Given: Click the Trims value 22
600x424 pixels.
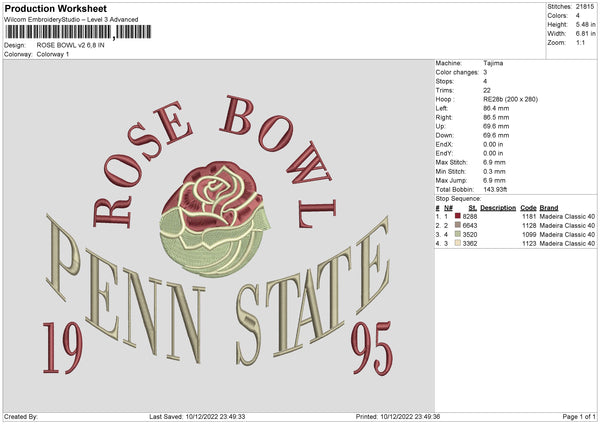Looking at the screenshot, I should coord(487,90).
